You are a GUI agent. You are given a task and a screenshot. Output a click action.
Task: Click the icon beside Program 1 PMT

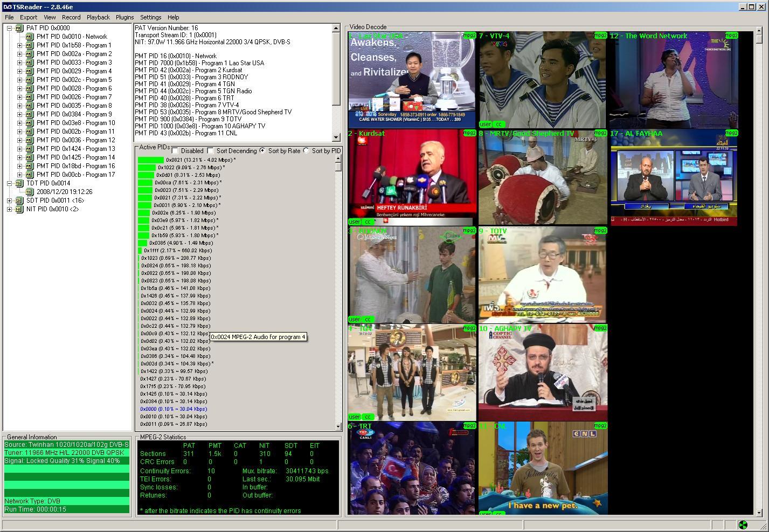pos(30,45)
